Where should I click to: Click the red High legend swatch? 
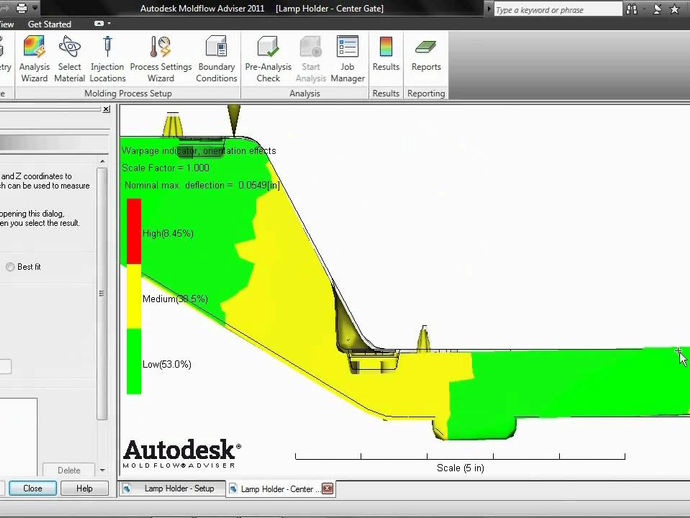[x=134, y=231]
